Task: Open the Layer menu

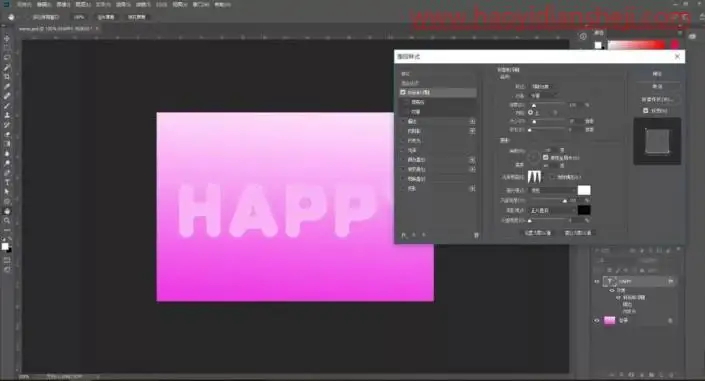Action: [x=83, y=4]
